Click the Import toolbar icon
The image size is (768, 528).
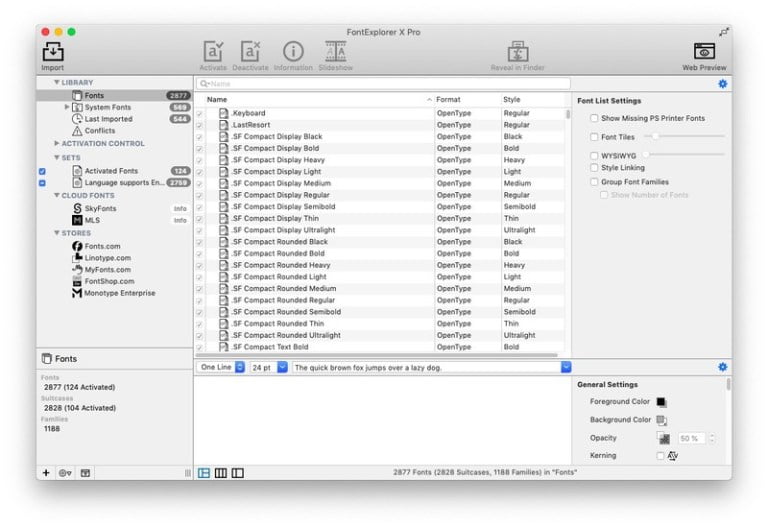(53, 51)
